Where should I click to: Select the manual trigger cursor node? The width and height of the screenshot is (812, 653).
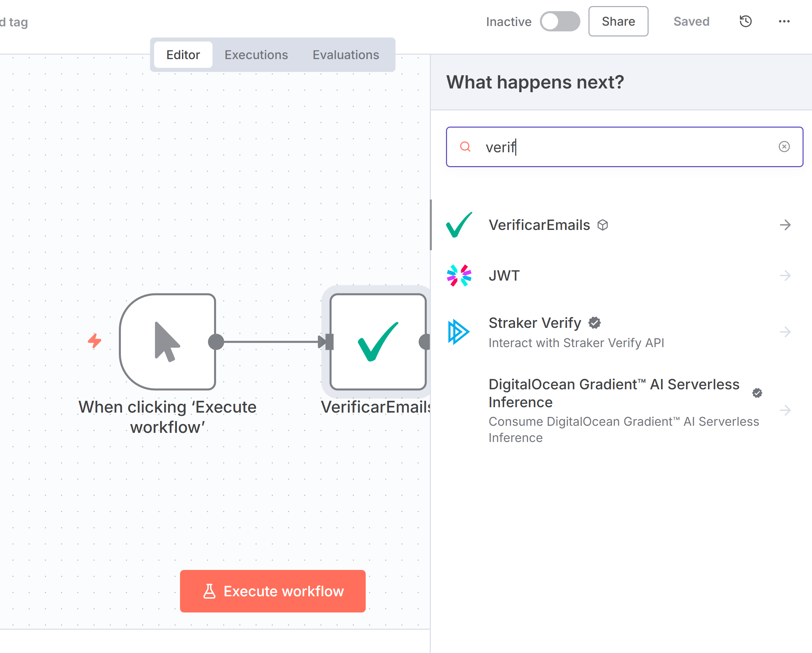(167, 342)
